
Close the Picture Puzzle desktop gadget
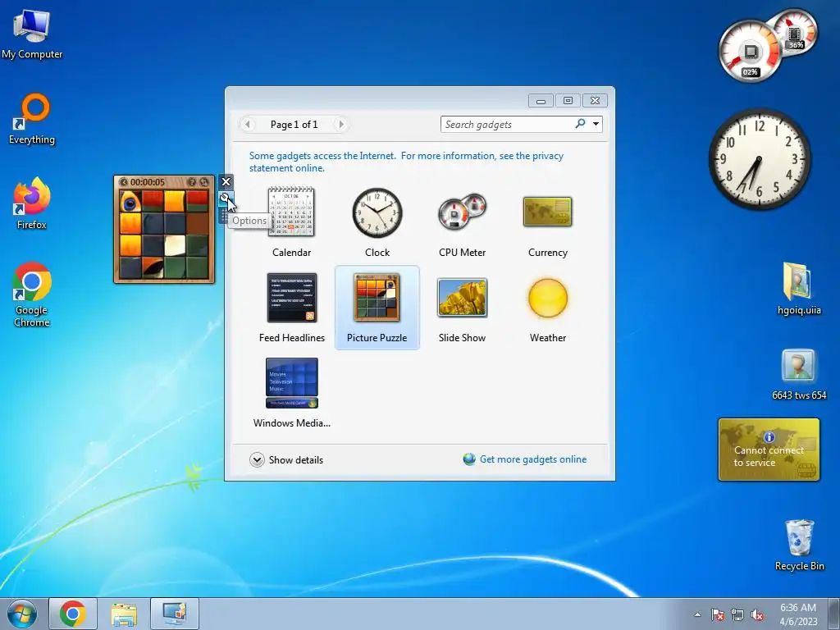coord(226,181)
